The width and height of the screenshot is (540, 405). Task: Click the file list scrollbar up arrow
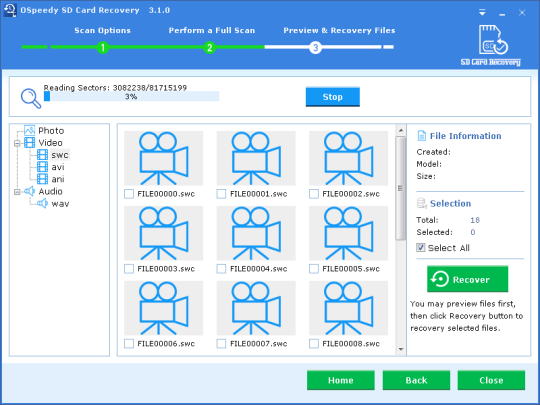tap(401, 130)
